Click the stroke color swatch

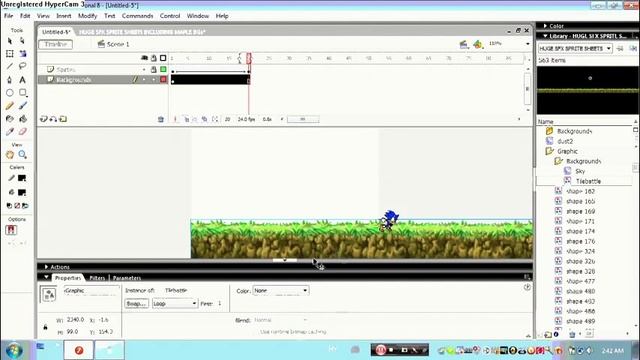22,178
